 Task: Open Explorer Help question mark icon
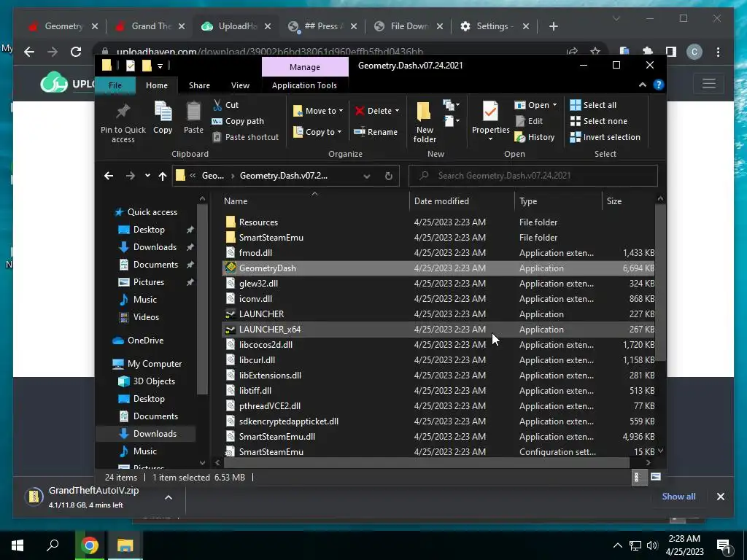tap(659, 85)
